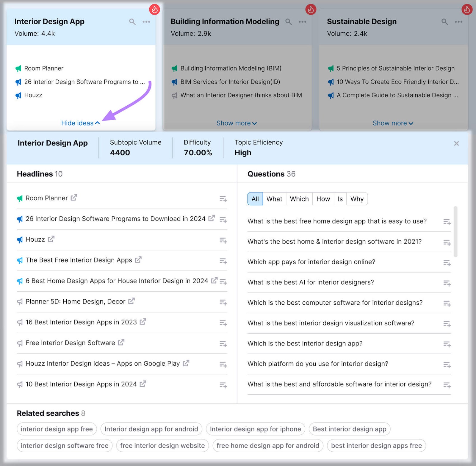Click the megaphone icon beside Houzz headline
The width and height of the screenshot is (476, 466).
pos(20,240)
